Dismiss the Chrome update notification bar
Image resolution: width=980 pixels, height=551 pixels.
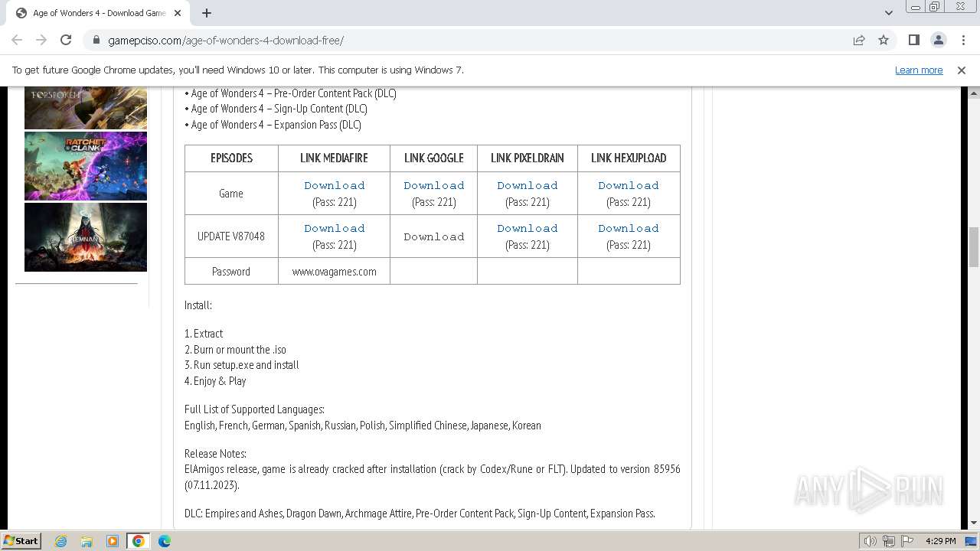(962, 70)
